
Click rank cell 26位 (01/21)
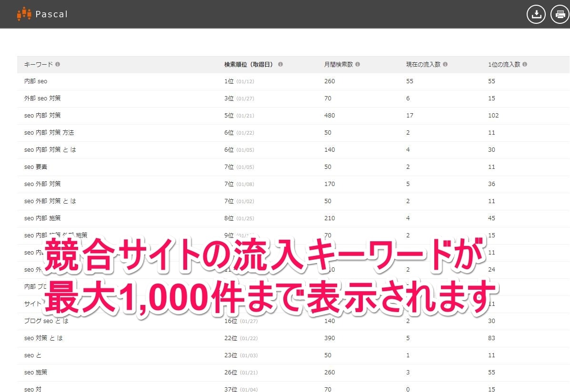pos(241,372)
